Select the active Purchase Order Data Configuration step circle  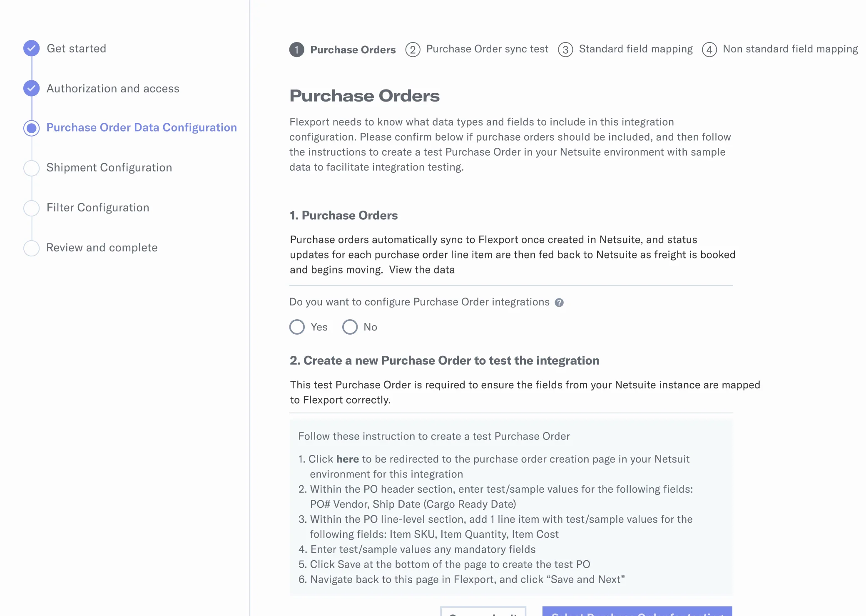click(32, 128)
